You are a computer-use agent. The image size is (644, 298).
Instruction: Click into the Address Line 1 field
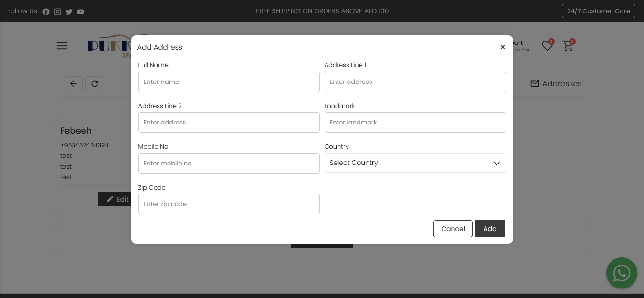pyautogui.click(x=415, y=82)
